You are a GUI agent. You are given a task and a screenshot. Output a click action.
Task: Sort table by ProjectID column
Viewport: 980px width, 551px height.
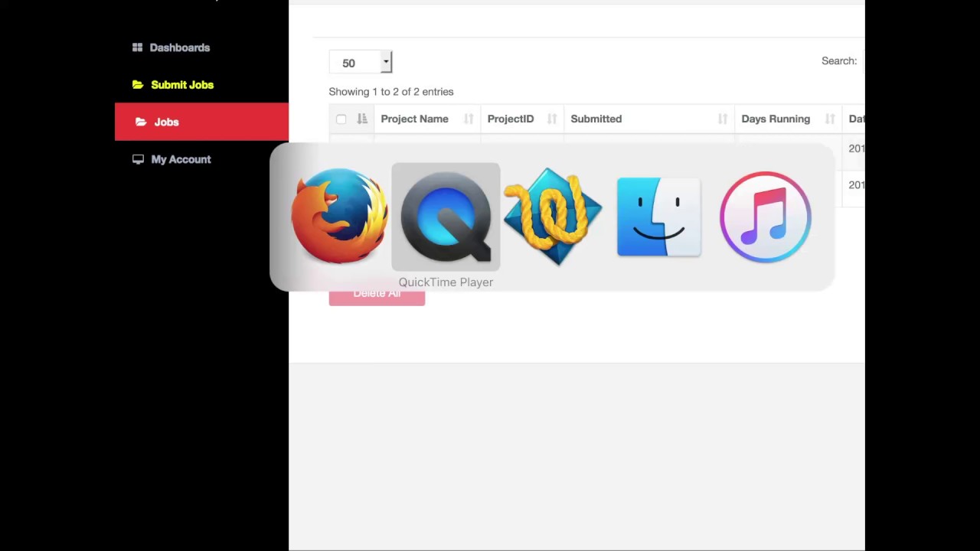pos(511,119)
